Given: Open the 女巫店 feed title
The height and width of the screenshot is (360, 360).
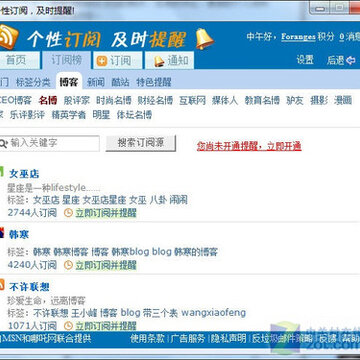Looking at the screenshot, I should pos(24,174).
